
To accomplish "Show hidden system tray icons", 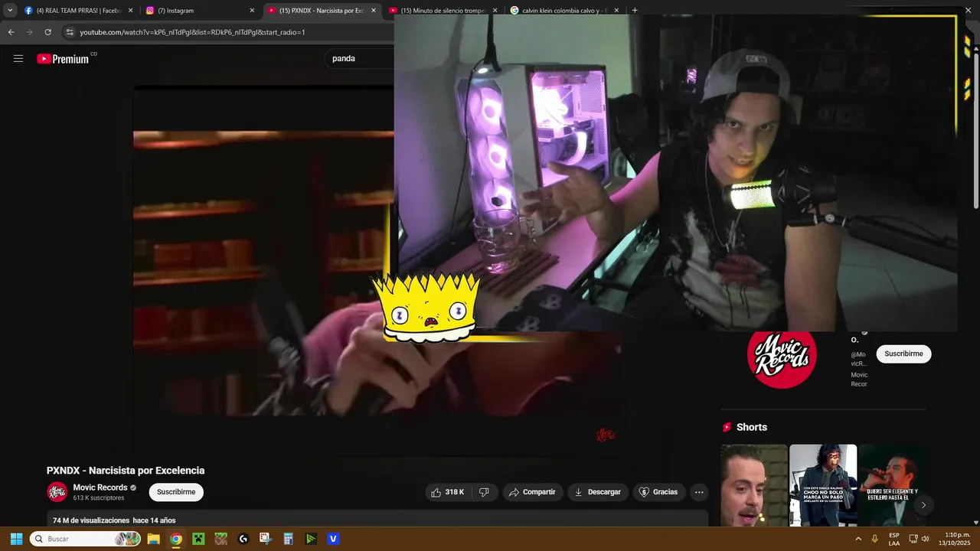I will (x=858, y=539).
